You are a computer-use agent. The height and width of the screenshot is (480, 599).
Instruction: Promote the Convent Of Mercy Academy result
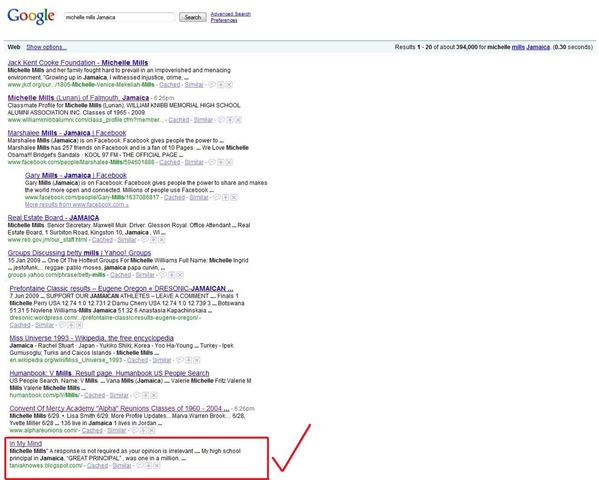pyautogui.click(x=143, y=431)
